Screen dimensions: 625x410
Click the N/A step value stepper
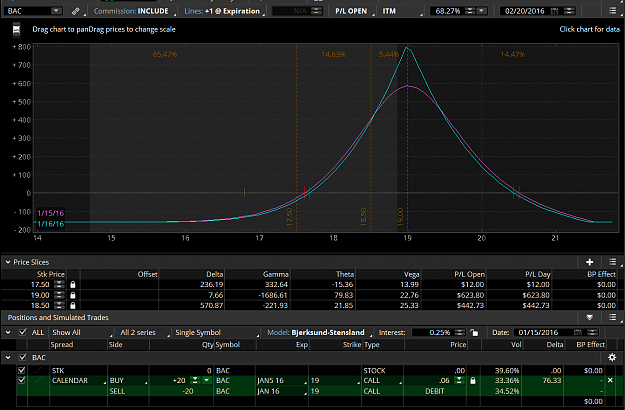316,11
